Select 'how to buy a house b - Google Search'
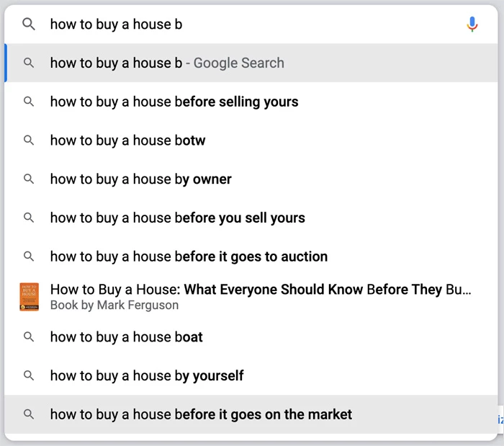This screenshot has height=446, width=504. (x=167, y=63)
